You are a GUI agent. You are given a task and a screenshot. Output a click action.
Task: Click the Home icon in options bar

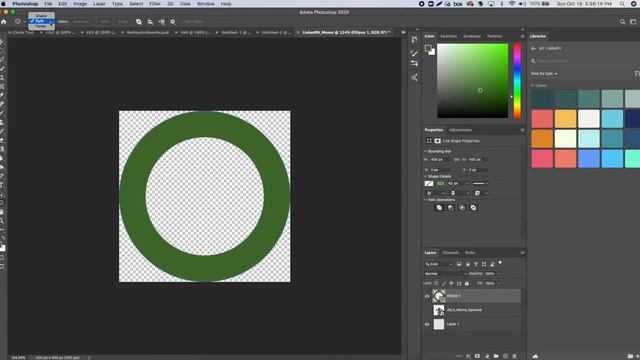point(4,22)
